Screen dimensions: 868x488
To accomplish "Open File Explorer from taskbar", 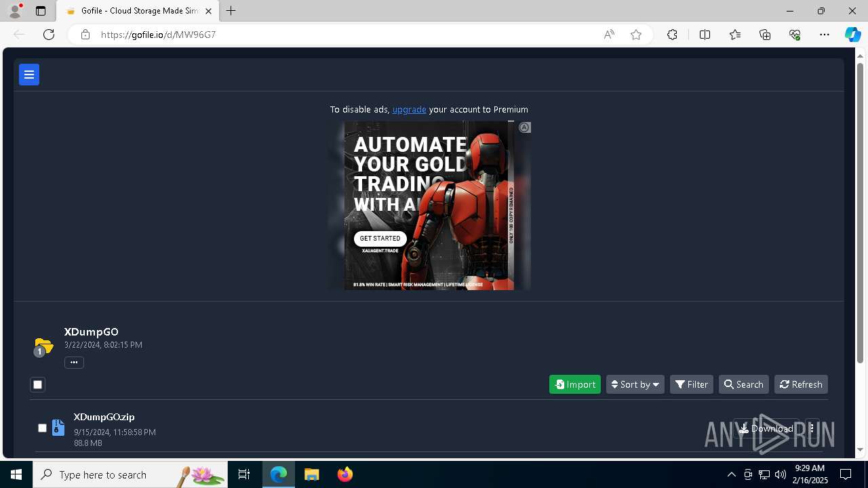I will click(x=312, y=474).
